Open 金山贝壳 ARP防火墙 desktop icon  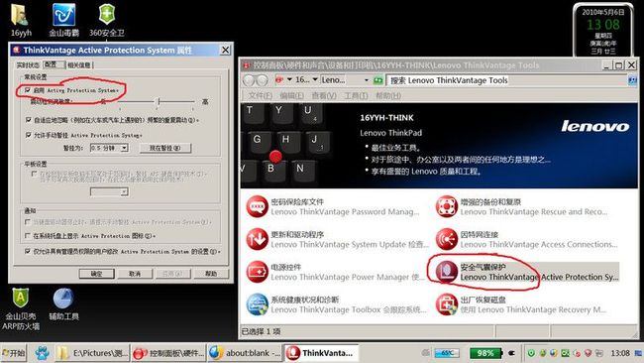point(21,309)
